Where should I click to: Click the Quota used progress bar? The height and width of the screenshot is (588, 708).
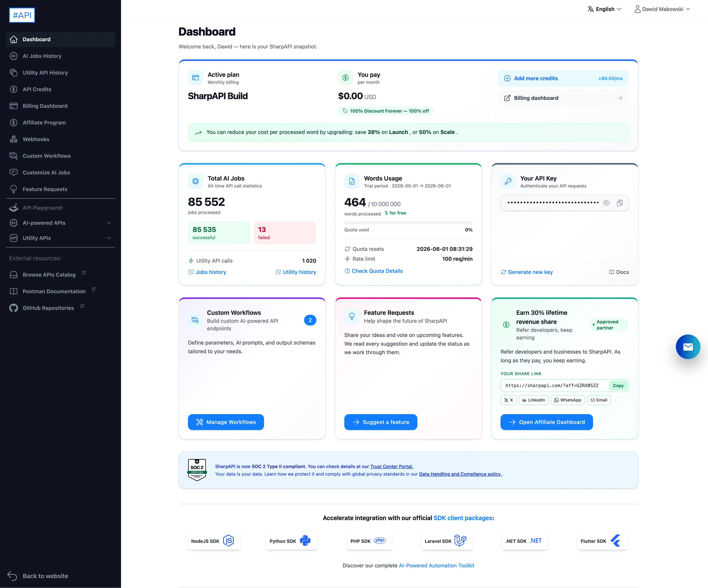(408, 223)
